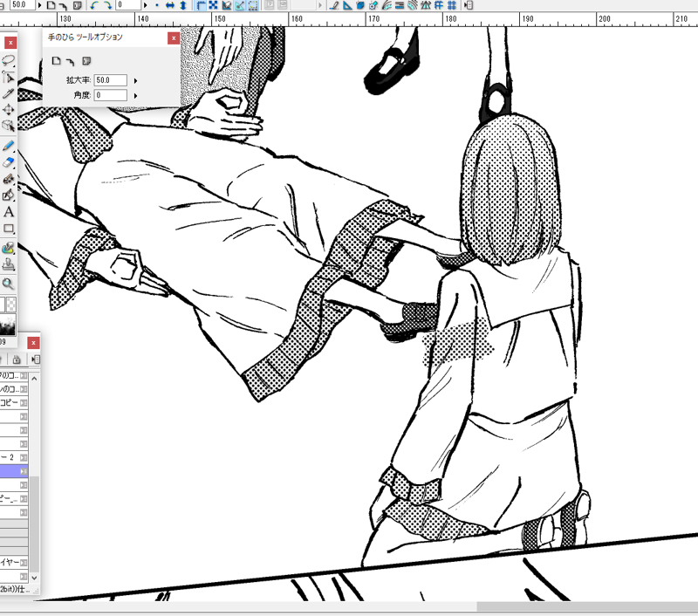Click the 拡大率 input field showing 50.0
This screenshot has height=616, width=698.
[111, 80]
